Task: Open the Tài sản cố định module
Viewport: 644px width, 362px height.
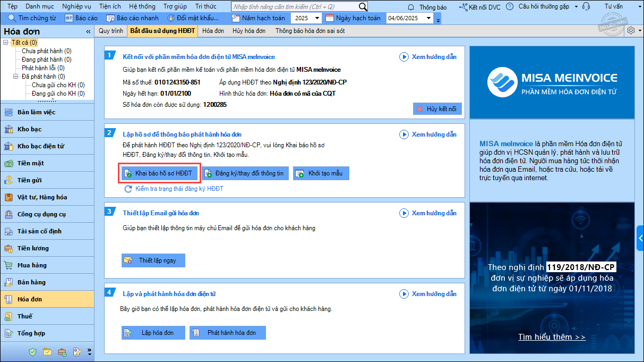Action: [x=47, y=231]
